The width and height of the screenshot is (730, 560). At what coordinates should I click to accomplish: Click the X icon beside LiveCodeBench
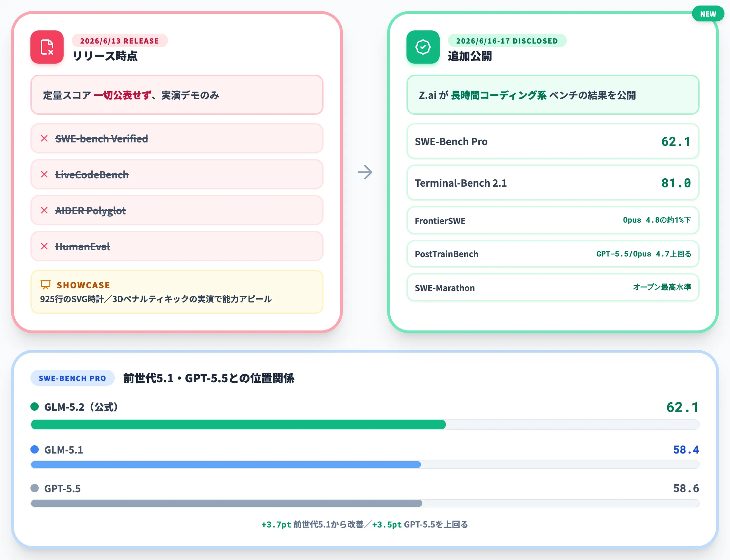pyautogui.click(x=44, y=175)
